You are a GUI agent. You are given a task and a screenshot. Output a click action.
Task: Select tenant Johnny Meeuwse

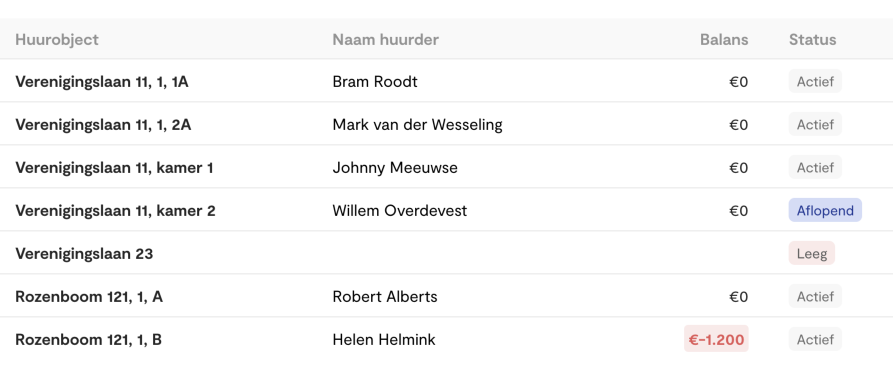point(395,168)
